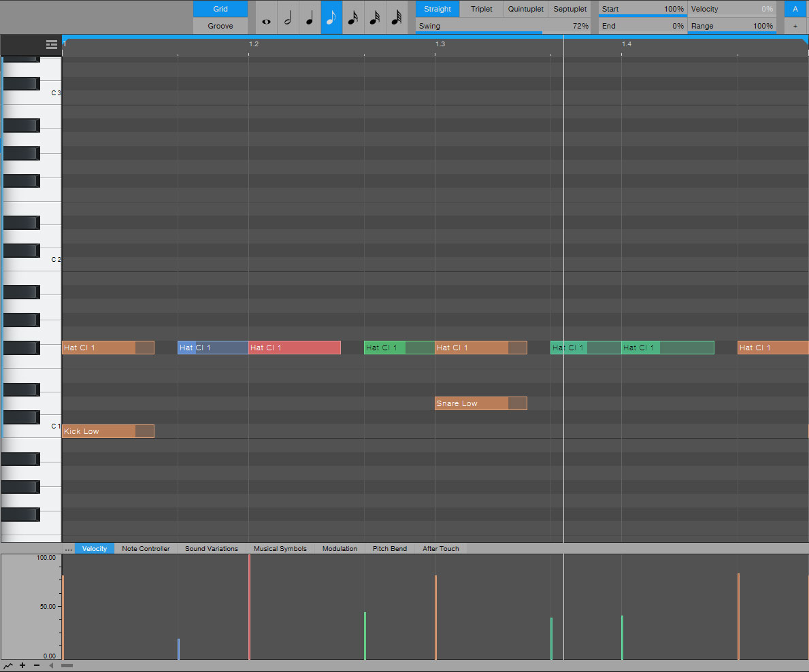Select the blue Hat Cl 1 note
Screen dimensions: 809x672
pyautogui.click(x=213, y=348)
